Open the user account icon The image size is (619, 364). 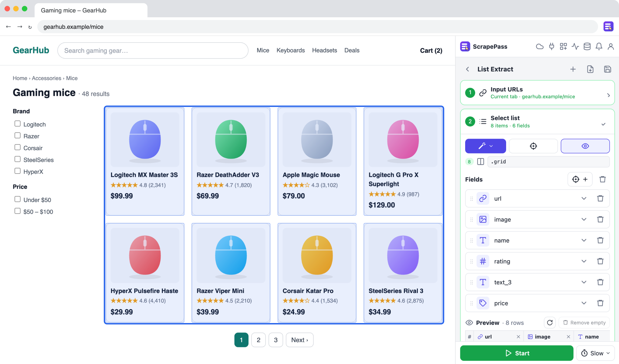pyautogui.click(x=611, y=46)
